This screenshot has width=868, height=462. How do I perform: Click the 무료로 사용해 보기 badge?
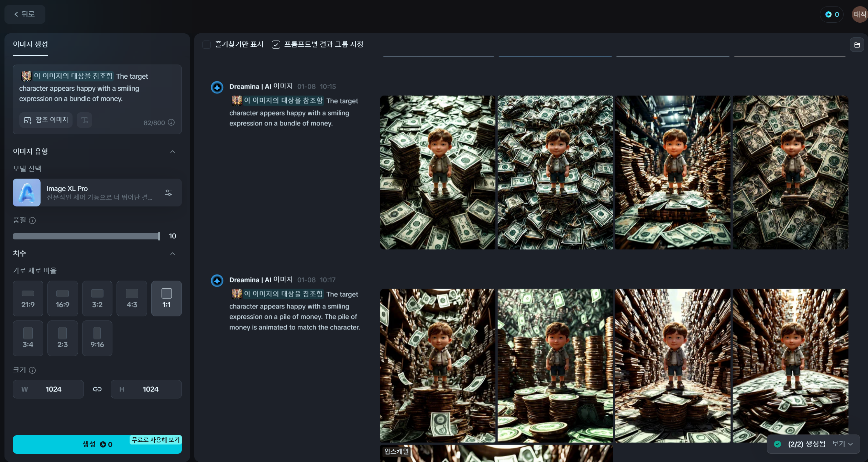(x=156, y=440)
